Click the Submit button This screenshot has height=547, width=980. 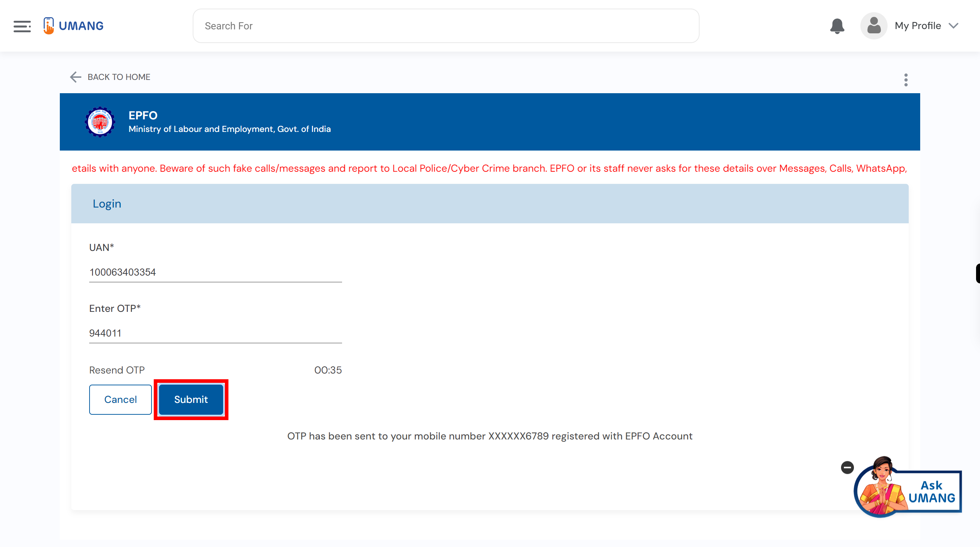coord(190,399)
